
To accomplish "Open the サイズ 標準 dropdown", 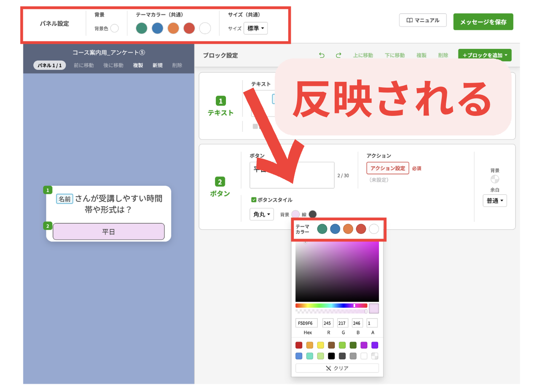I will click(255, 28).
